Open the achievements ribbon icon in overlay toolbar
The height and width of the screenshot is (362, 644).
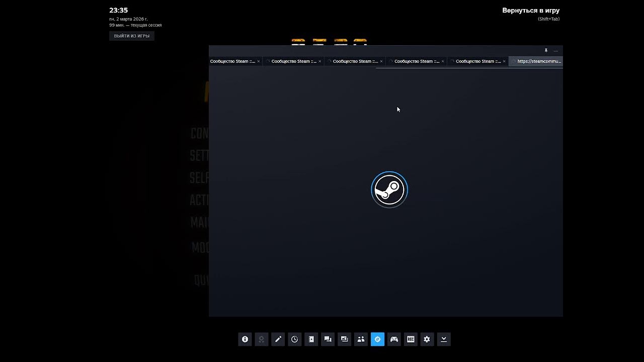point(262,339)
